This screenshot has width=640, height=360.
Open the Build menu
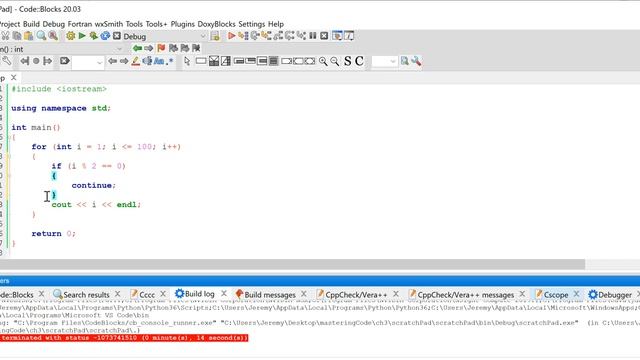pyautogui.click(x=31, y=24)
